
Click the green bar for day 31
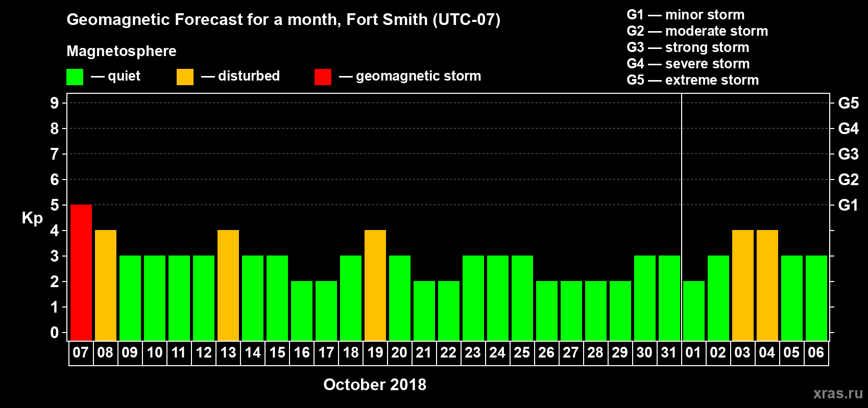(669, 298)
